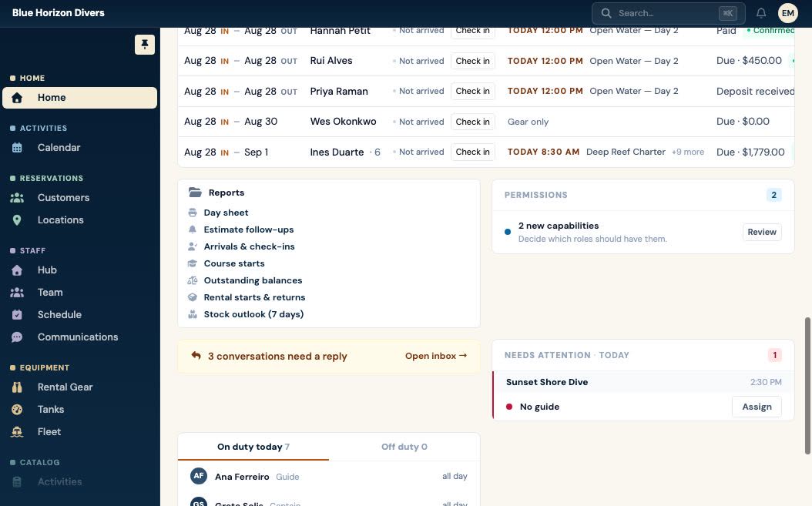Switch to the Off duty tab

tap(404, 447)
